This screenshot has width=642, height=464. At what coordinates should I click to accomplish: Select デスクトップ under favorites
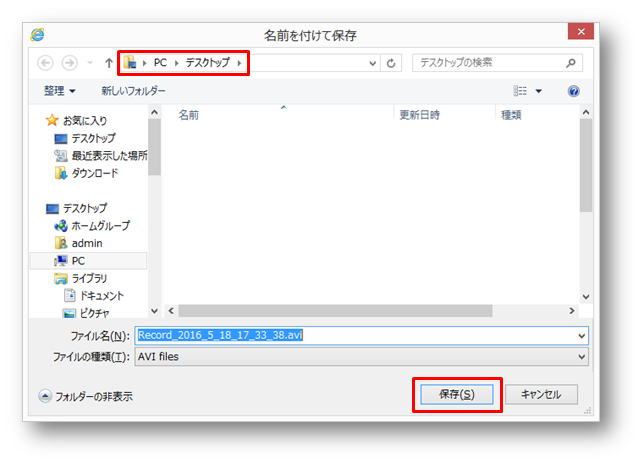click(x=85, y=138)
